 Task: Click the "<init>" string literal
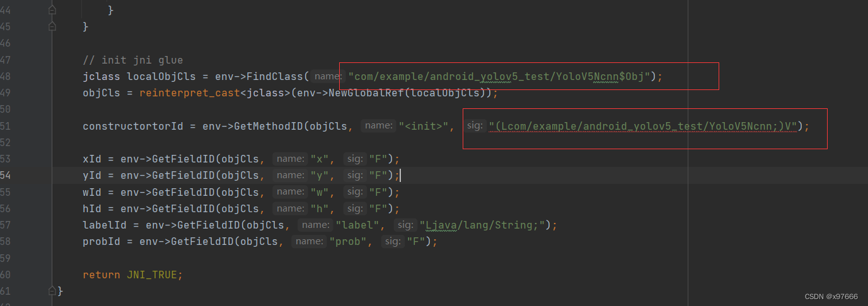coord(423,126)
